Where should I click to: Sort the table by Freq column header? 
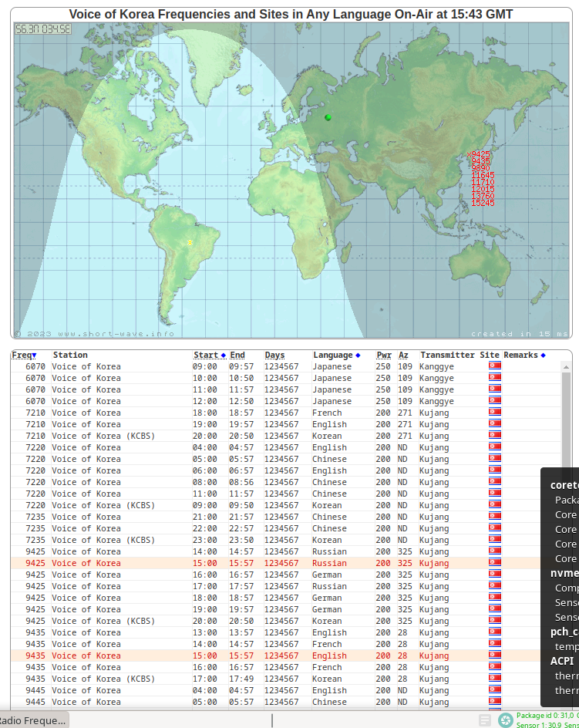pyautogui.click(x=22, y=356)
